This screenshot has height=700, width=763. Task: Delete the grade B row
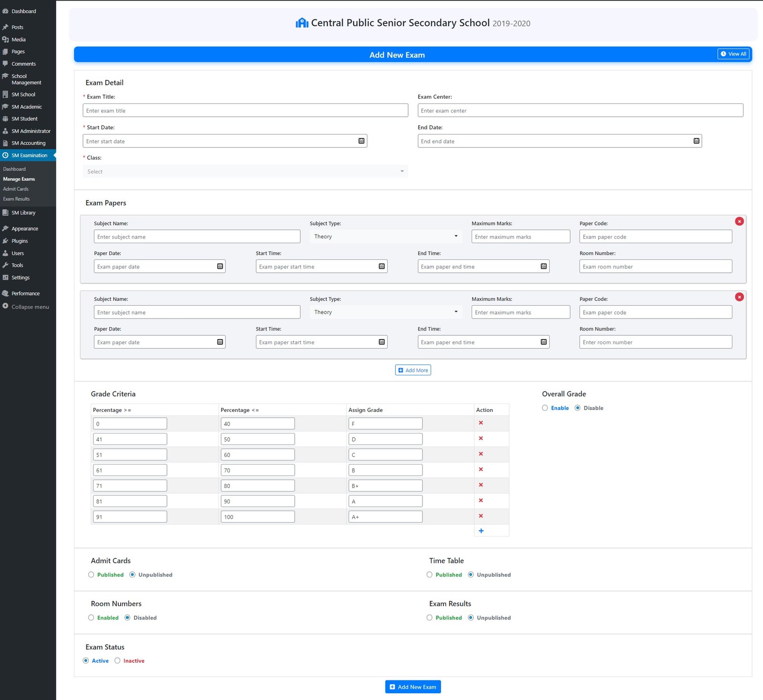(481, 469)
